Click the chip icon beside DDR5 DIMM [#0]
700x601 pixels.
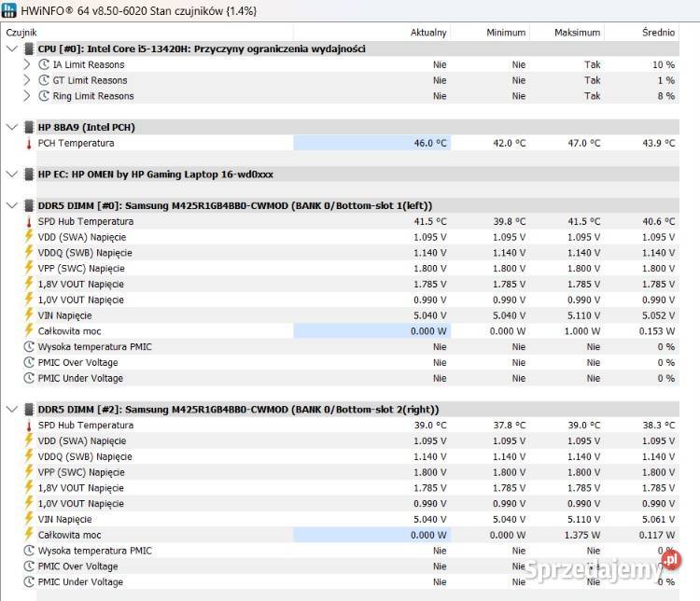pos(29,205)
